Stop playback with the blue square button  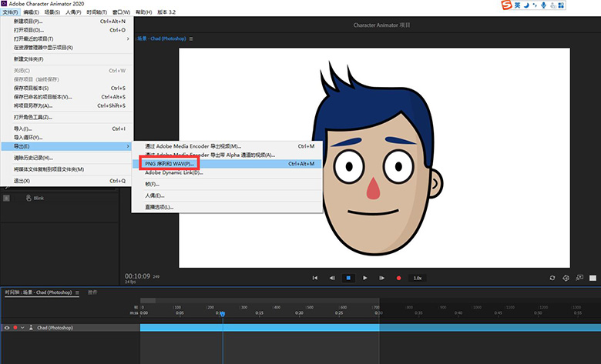click(348, 278)
